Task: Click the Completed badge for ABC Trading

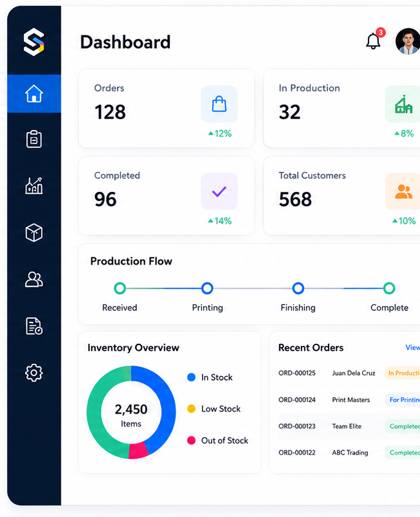Action: (403, 453)
